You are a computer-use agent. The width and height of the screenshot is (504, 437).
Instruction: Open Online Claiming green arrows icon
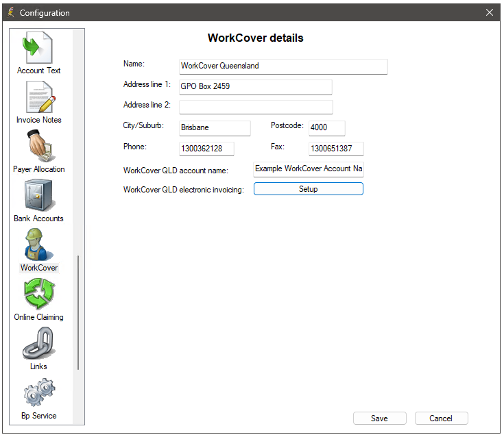point(39,293)
